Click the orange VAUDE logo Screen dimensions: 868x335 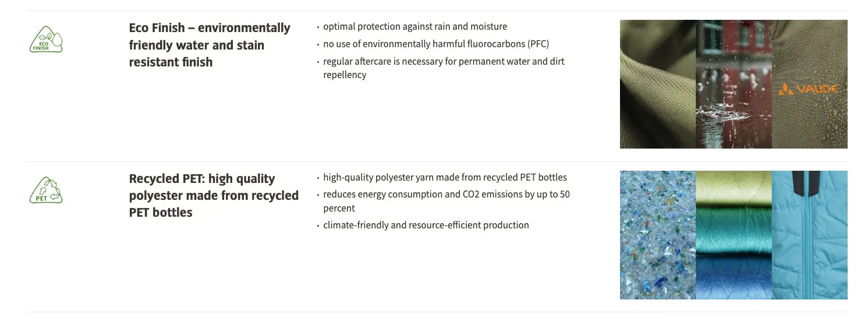(x=808, y=89)
